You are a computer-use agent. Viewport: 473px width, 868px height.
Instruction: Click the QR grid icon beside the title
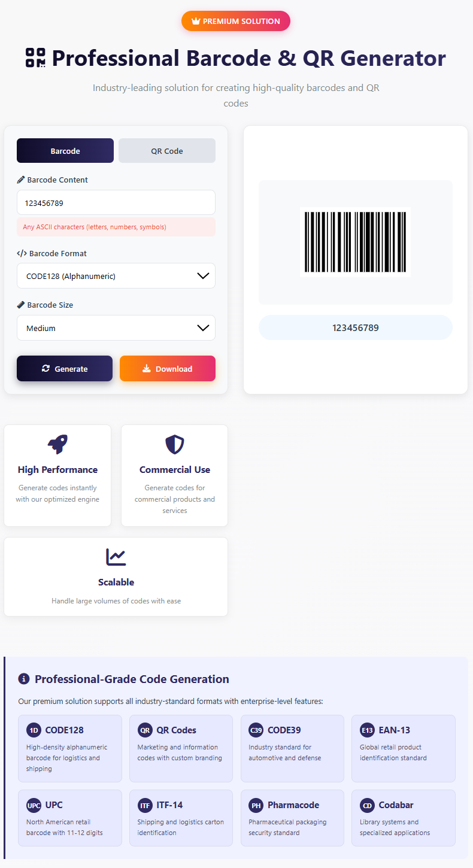point(35,58)
